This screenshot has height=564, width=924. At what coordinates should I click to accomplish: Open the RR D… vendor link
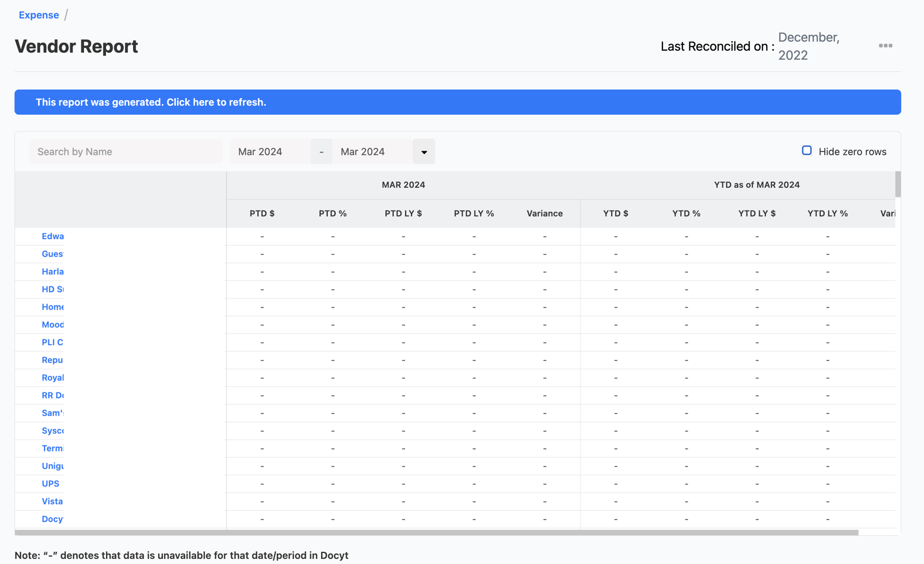coord(53,395)
